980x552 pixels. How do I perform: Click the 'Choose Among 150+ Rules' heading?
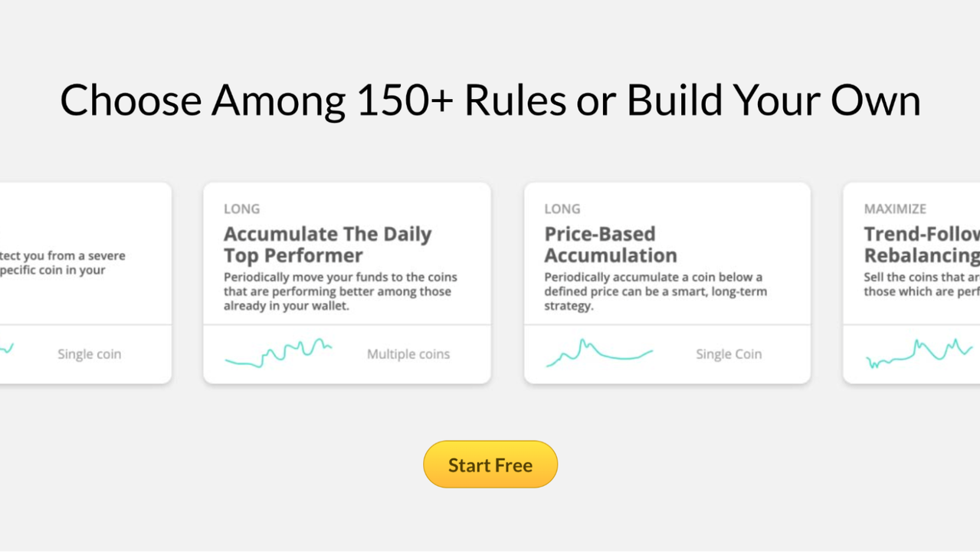tap(490, 100)
